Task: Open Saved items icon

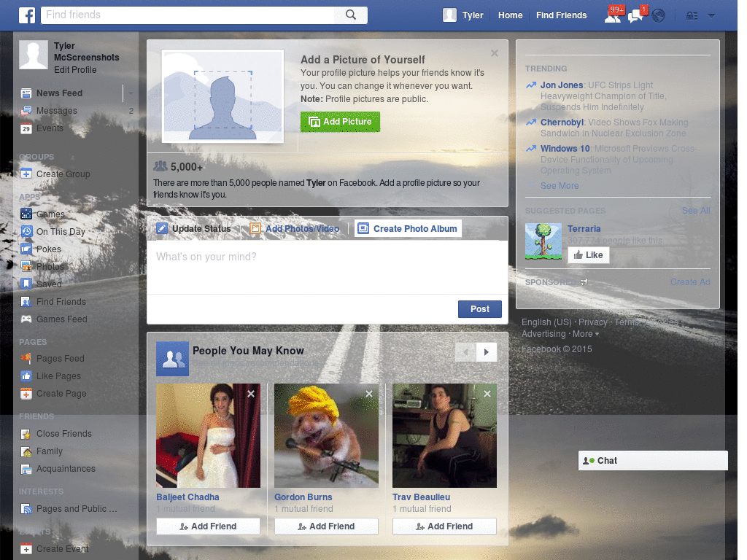Action: click(26, 284)
